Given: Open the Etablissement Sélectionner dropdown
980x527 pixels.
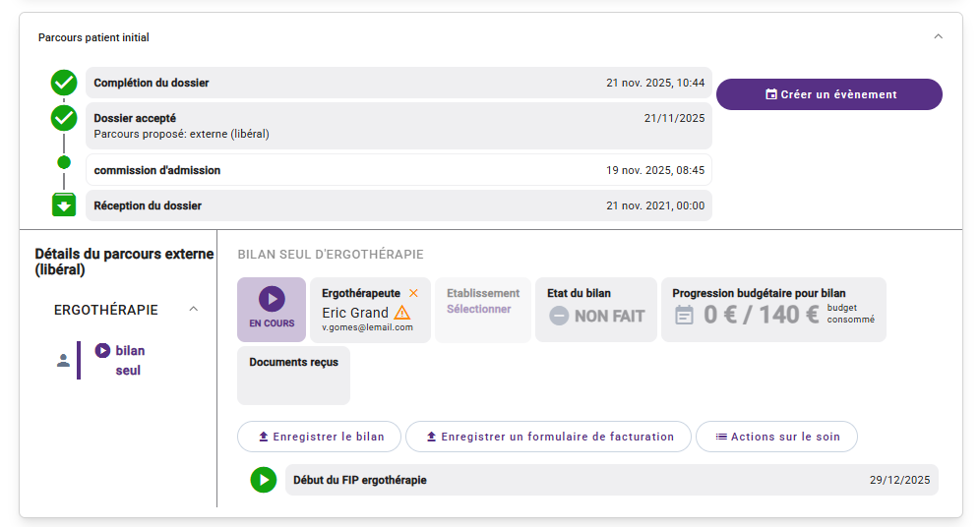Looking at the screenshot, I should click(x=479, y=309).
